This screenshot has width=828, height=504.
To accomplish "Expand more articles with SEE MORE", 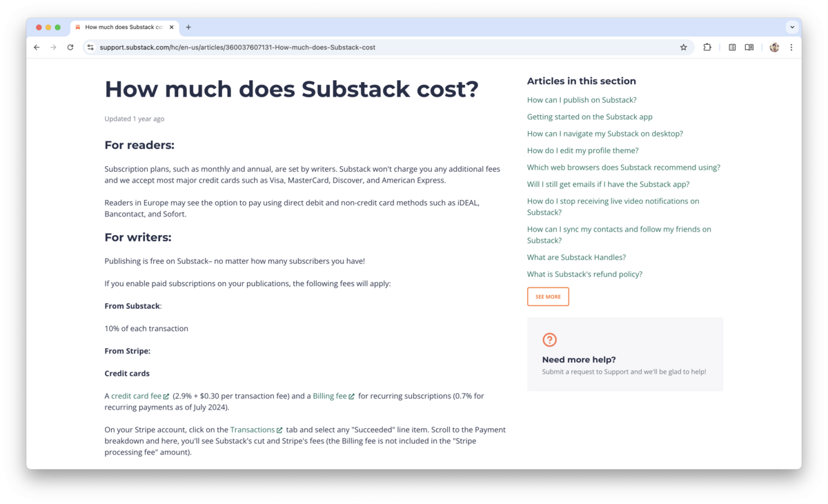I will pyautogui.click(x=548, y=296).
